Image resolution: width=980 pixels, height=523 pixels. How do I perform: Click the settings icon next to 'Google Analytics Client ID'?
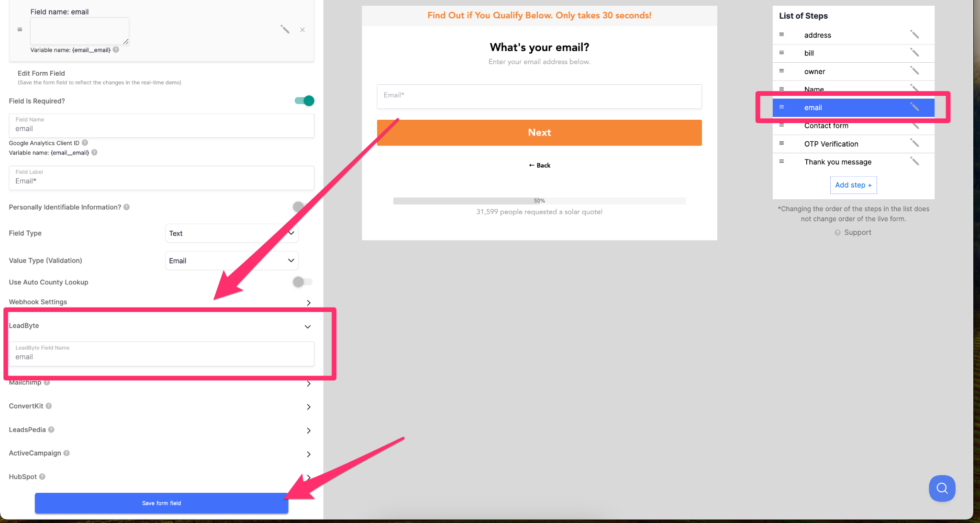pyautogui.click(x=84, y=143)
